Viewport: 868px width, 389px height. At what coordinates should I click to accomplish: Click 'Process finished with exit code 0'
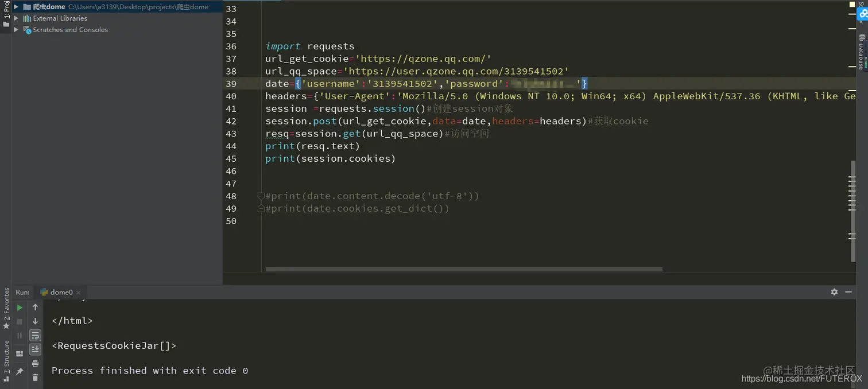coord(150,371)
